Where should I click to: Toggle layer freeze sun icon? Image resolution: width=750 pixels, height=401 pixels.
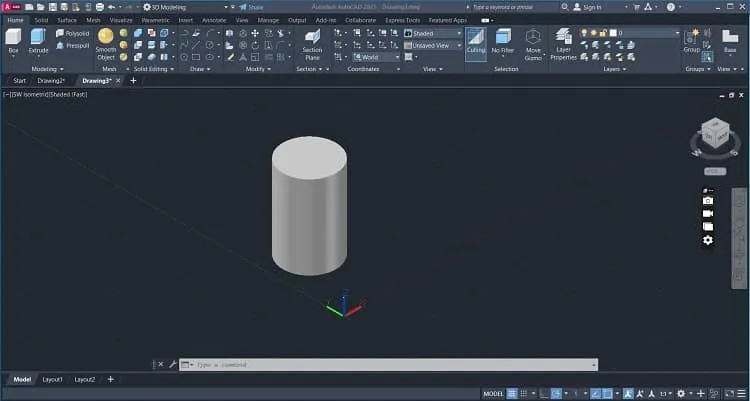point(594,33)
